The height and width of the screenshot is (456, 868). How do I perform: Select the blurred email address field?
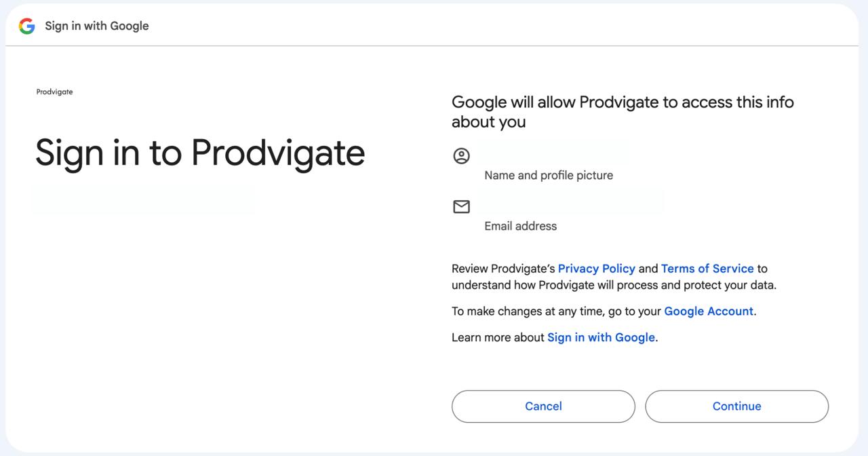[571, 201]
